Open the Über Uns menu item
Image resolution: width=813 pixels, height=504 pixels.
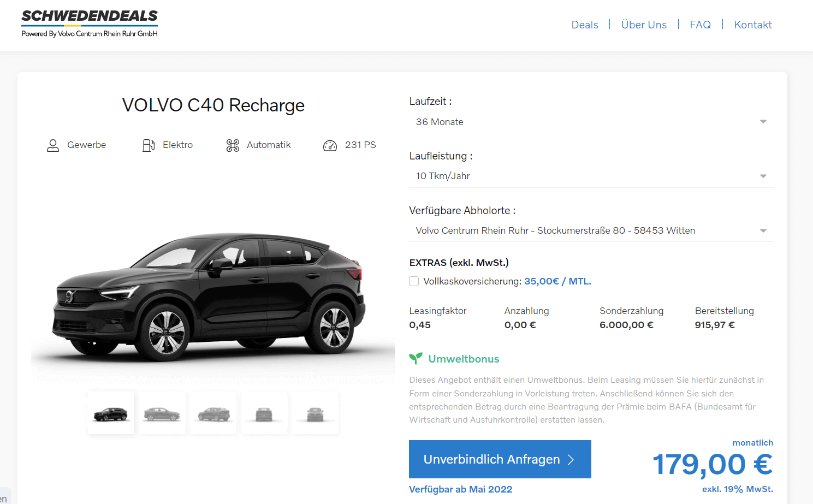click(644, 25)
